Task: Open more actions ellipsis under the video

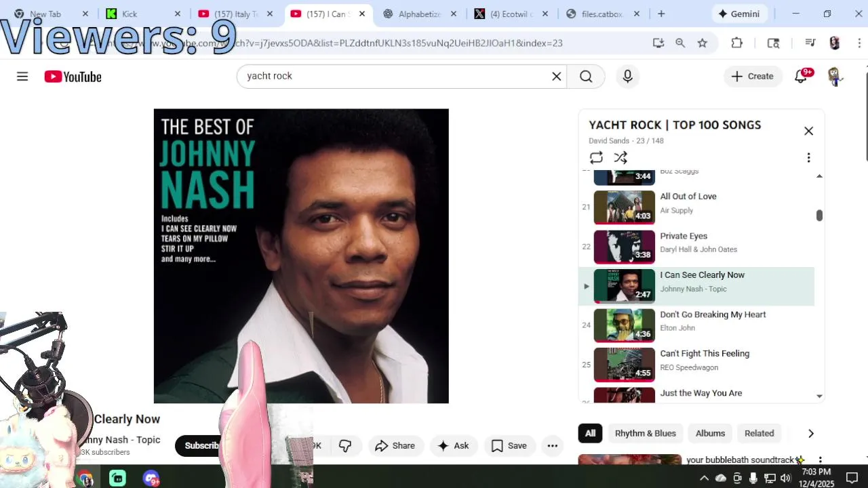Action: coord(553,446)
